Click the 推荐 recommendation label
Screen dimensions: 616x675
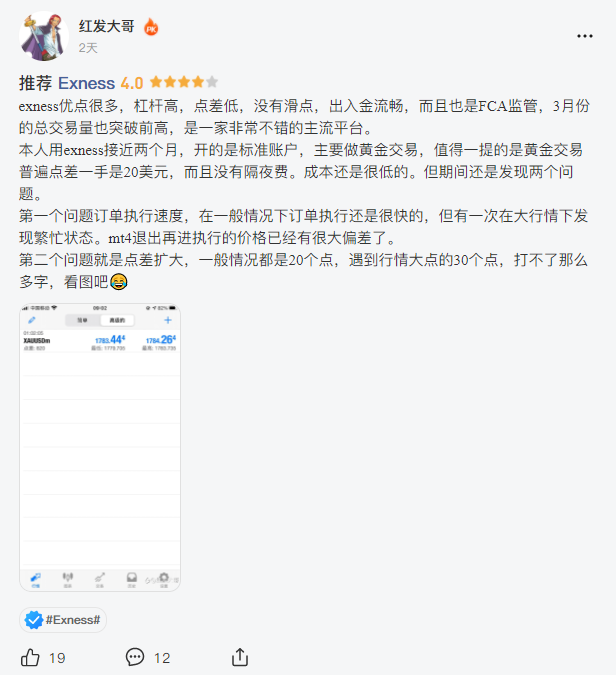(35, 83)
